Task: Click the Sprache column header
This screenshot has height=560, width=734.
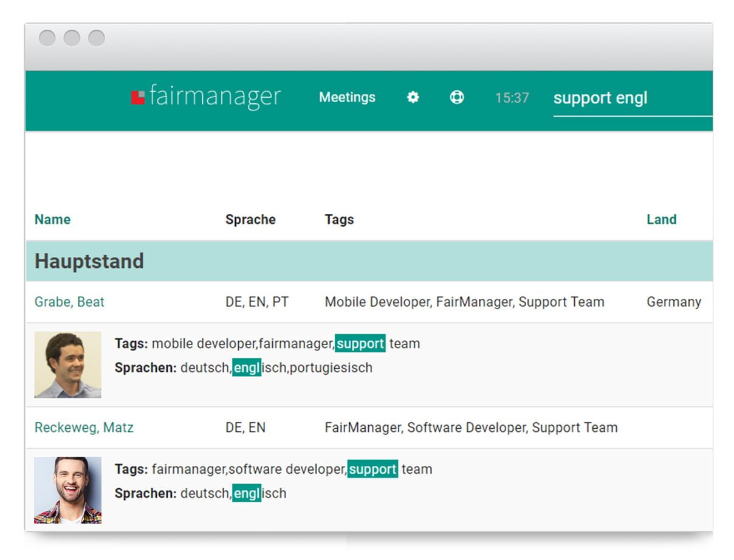Action: [250, 220]
